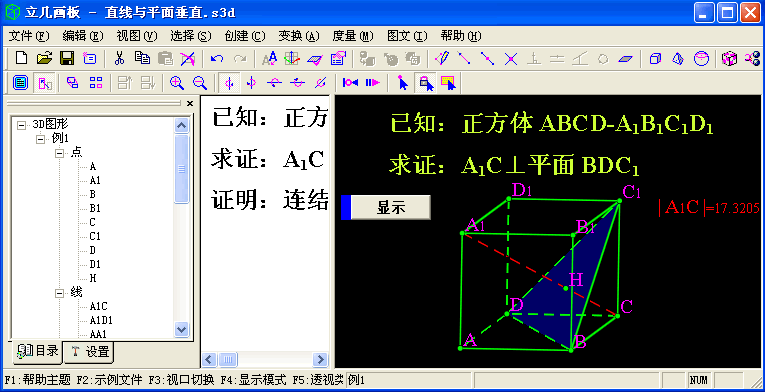The width and height of the screenshot is (765, 392).
Task: Click the NUM indicator in status bar
Action: point(699,380)
